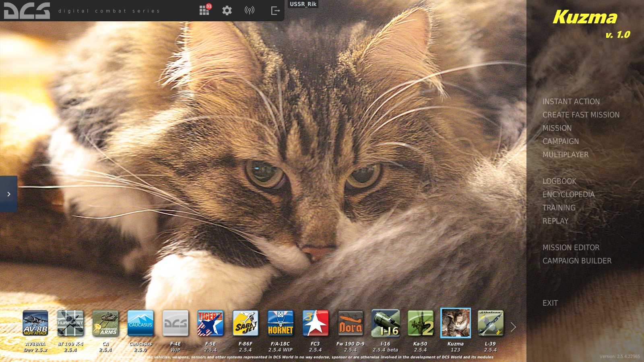Viewport: 644px width, 362px height.
Task: Select the Ka-50 module icon
Action: (421, 323)
